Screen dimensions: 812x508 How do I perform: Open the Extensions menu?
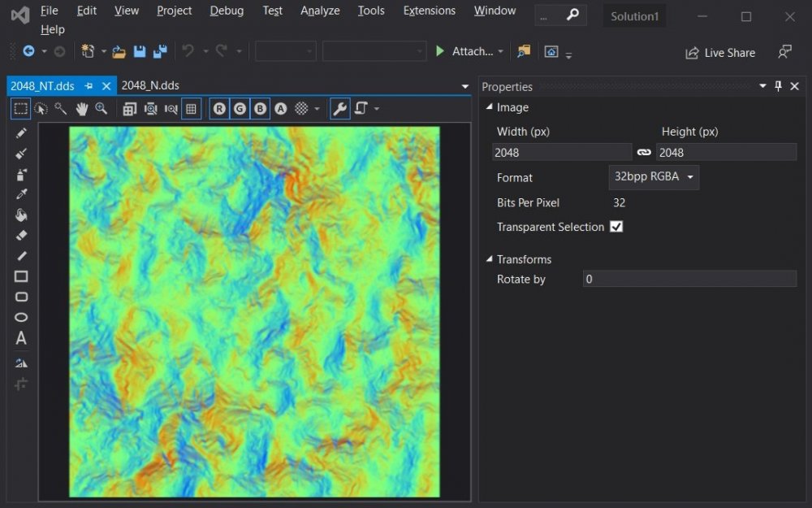pyautogui.click(x=429, y=11)
